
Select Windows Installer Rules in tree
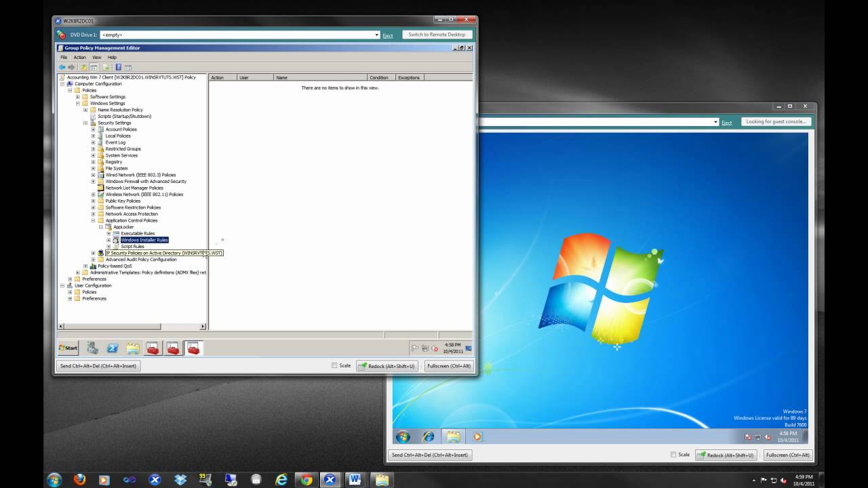click(144, 240)
